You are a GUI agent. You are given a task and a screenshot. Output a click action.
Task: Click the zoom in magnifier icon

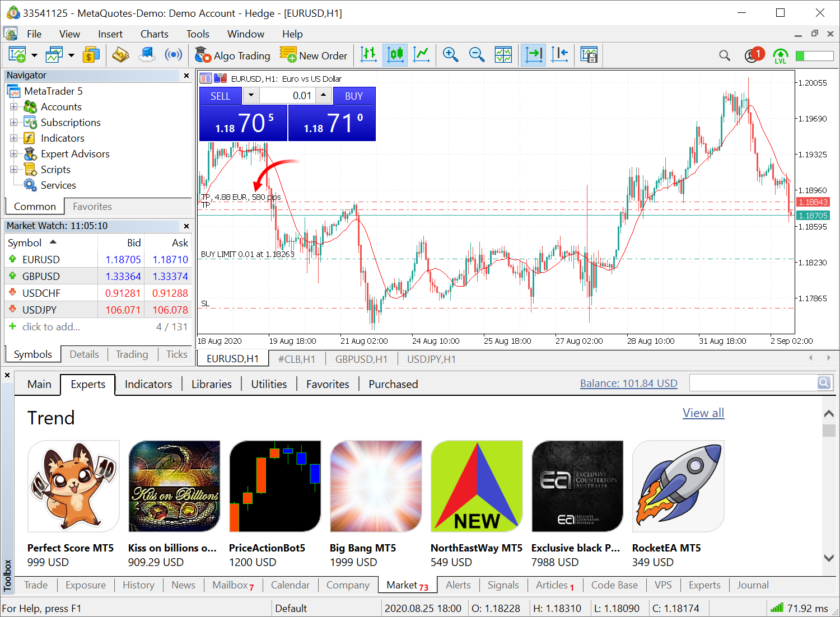[x=450, y=55]
